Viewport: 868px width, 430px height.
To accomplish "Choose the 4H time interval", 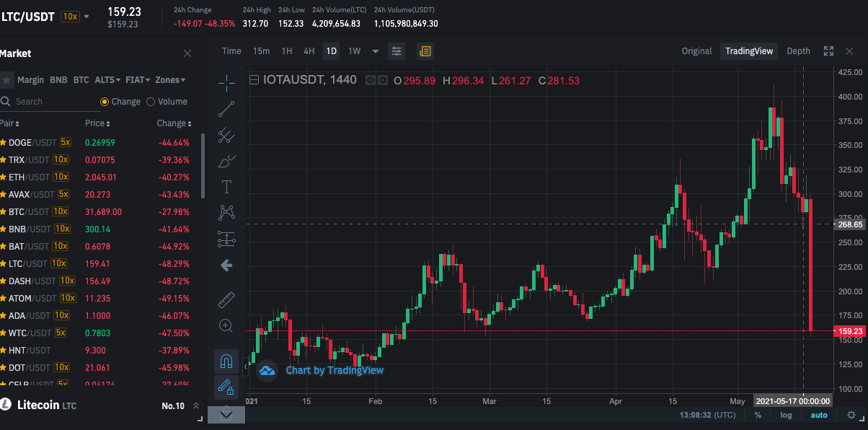I will pos(309,51).
